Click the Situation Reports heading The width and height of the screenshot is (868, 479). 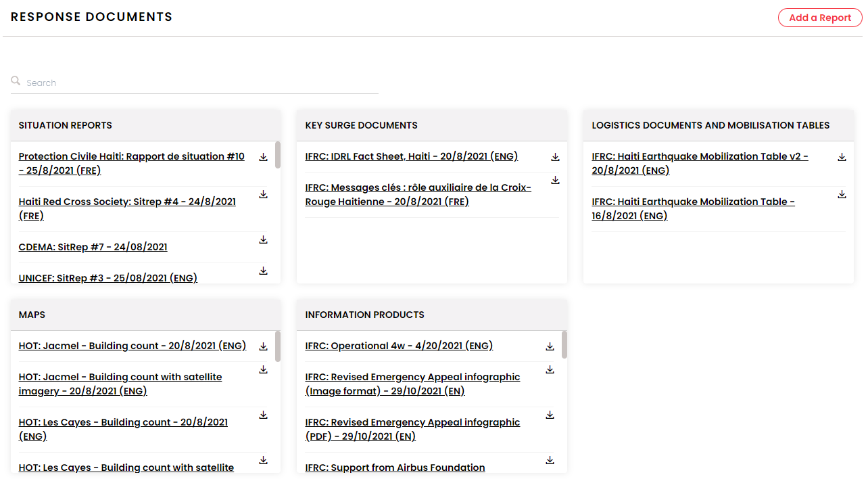(x=66, y=125)
